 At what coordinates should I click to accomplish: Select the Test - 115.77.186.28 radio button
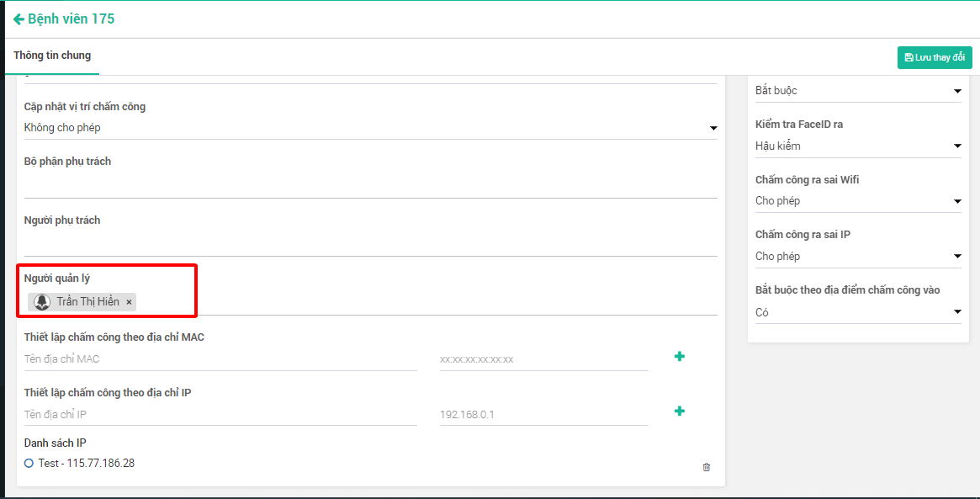tap(29, 464)
